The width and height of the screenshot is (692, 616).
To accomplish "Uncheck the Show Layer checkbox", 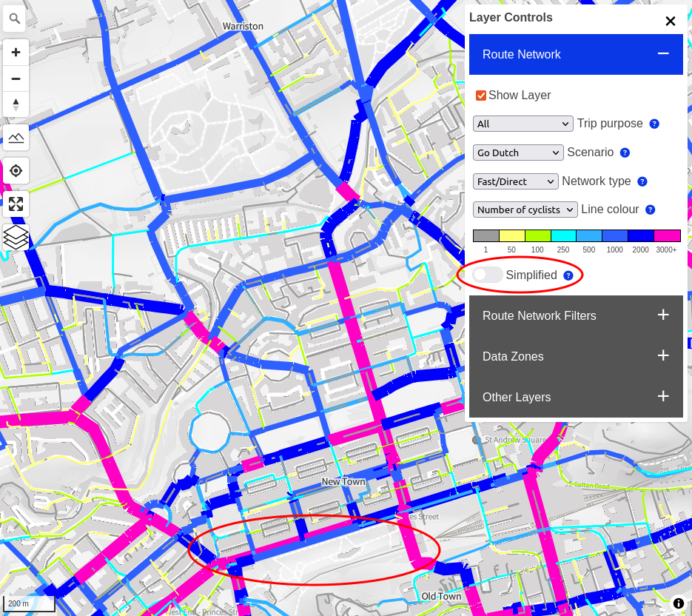I will pyautogui.click(x=481, y=96).
